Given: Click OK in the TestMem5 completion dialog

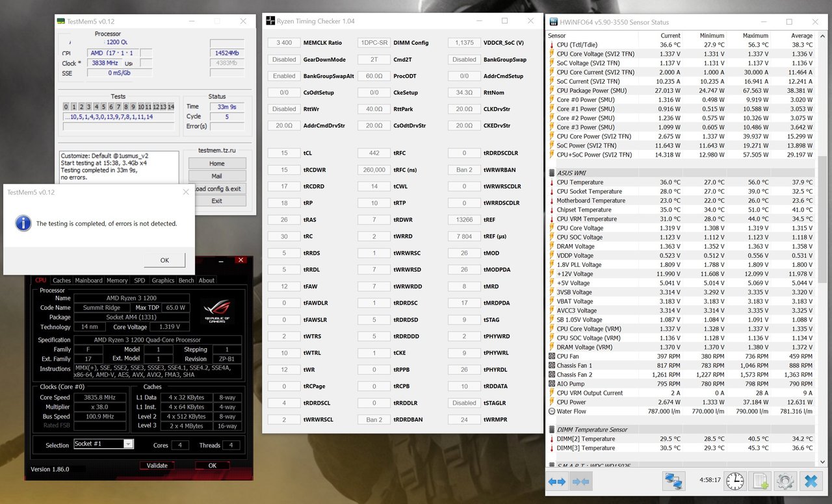Looking at the screenshot, I should 164,260.
